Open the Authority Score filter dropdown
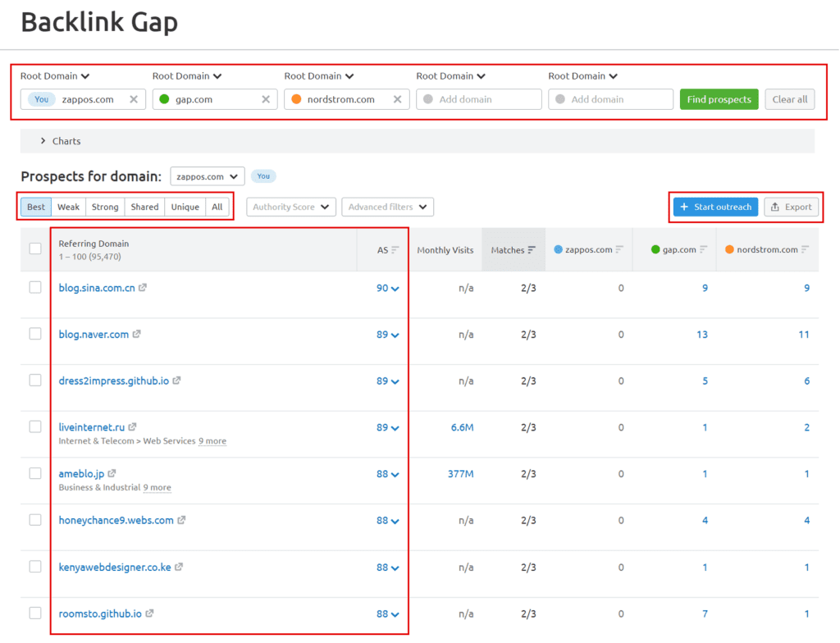 point(291,207)
